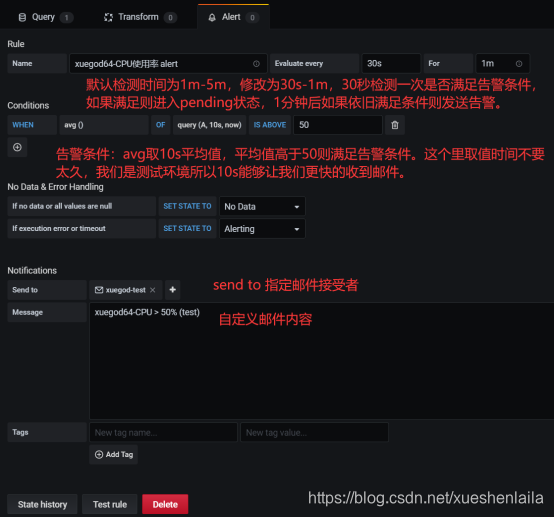Click the xuegod-test envelope icon

coord(99,290)
